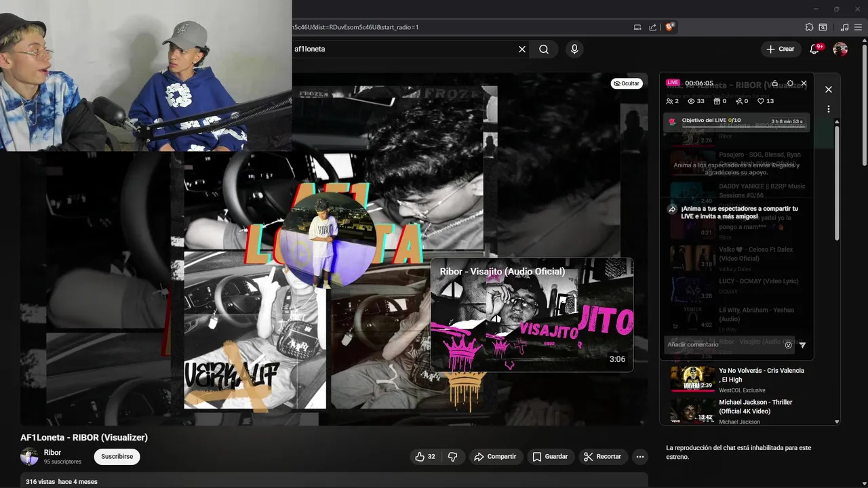Screen dimensions: 868x488
Task: Open the Crear menu button
Action: (x=780, y=49)
